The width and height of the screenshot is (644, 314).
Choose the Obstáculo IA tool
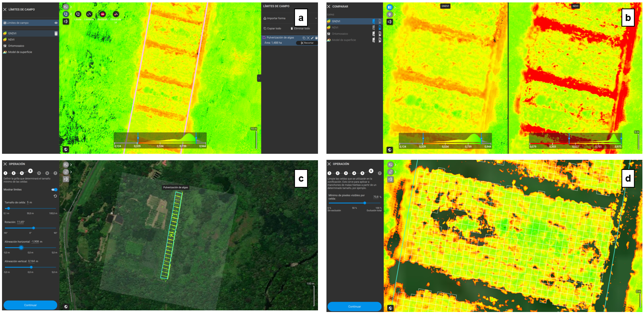116,14
